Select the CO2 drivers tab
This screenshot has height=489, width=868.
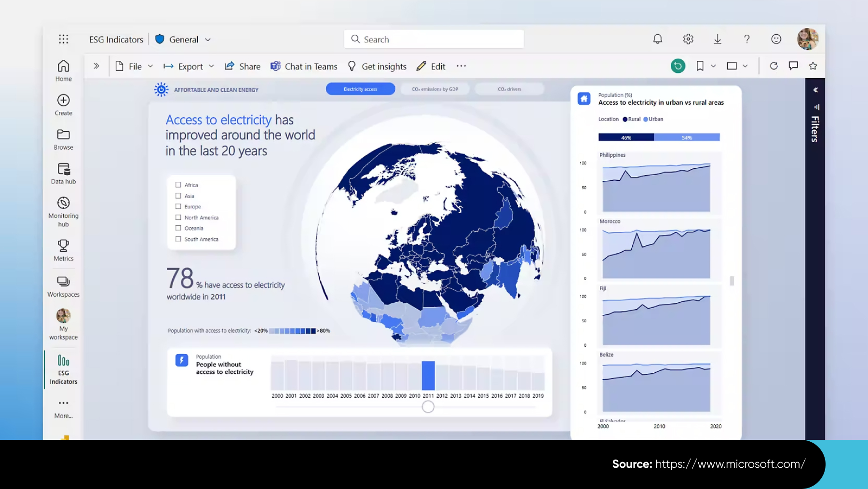(509, 89)
